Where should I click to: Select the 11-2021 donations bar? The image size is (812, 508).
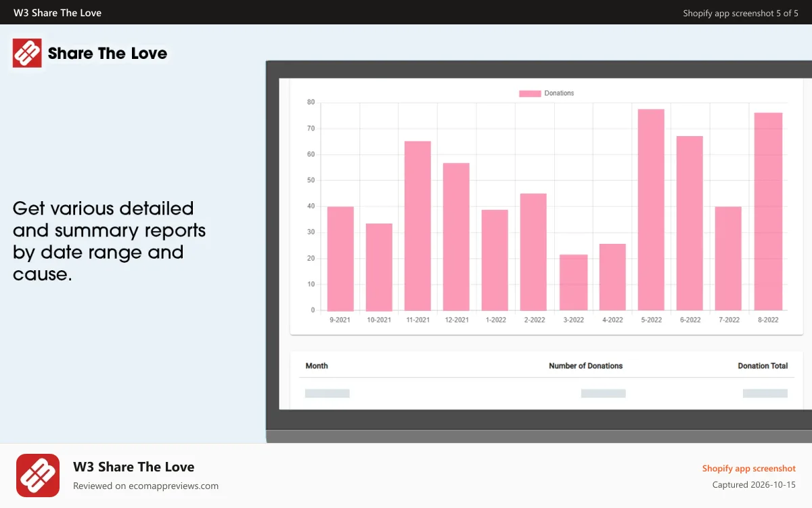418,226
